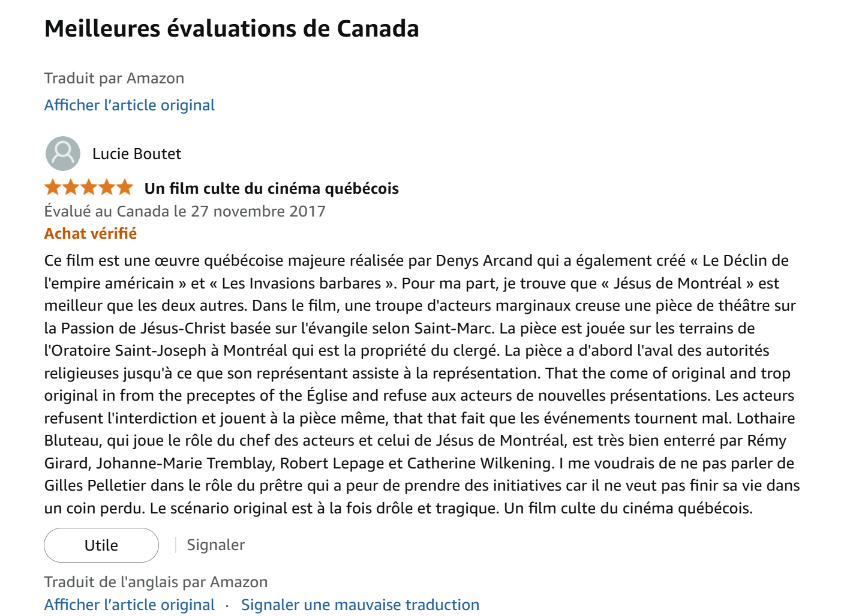Open reviewer name Lucie Boutet
This screenshot has height=616, width=850.
pos(137,154)
